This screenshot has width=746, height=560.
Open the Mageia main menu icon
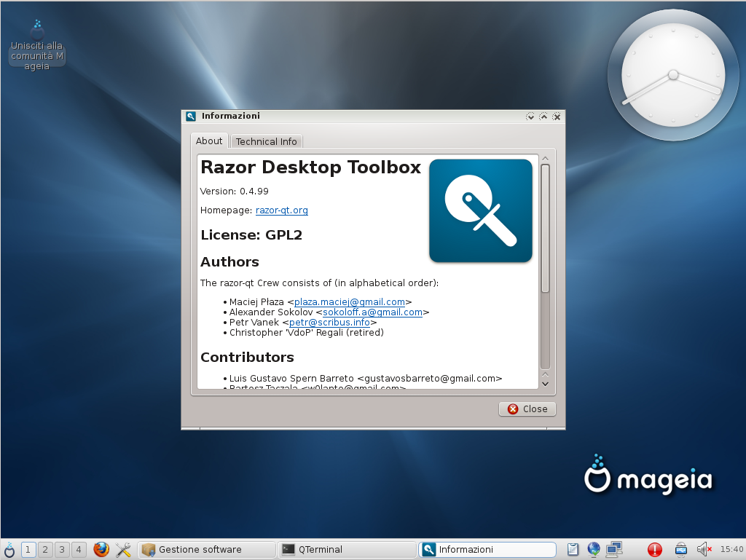click(x=9, y=550)
